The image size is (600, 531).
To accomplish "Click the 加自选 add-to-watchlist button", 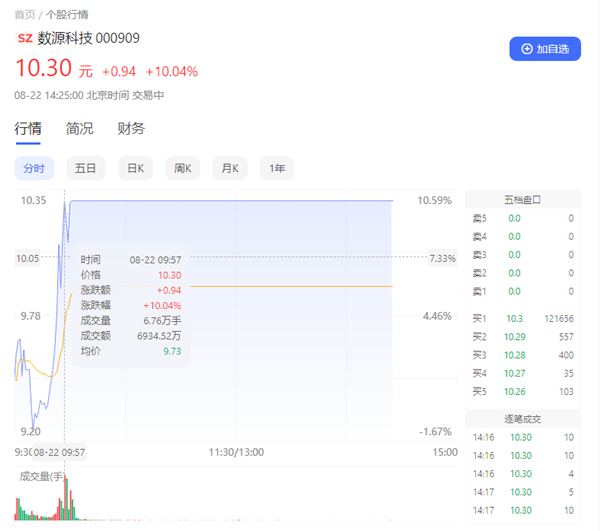I will (545, 49).
